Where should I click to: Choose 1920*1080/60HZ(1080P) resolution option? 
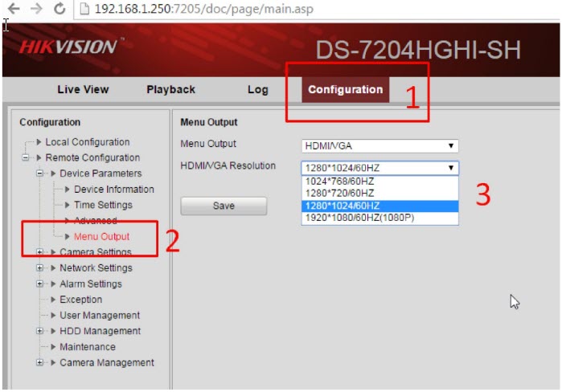pyautogui.click(x=359, y=218)
